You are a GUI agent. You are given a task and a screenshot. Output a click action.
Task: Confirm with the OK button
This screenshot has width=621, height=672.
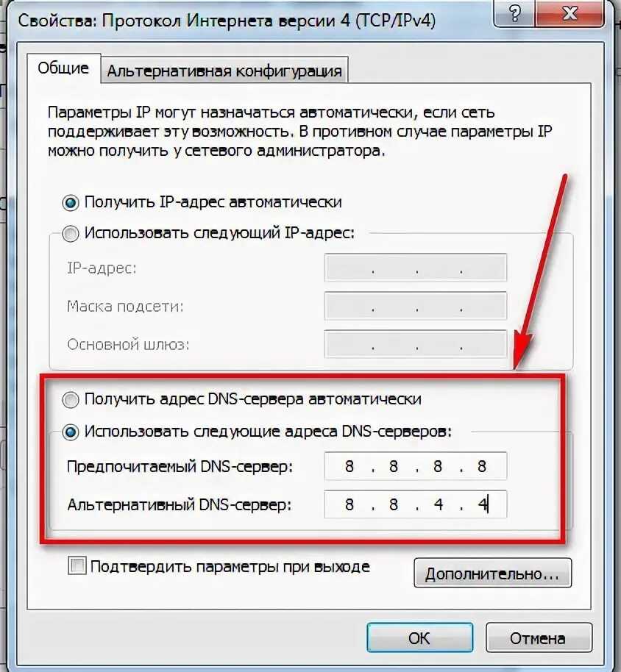point(420,637)
